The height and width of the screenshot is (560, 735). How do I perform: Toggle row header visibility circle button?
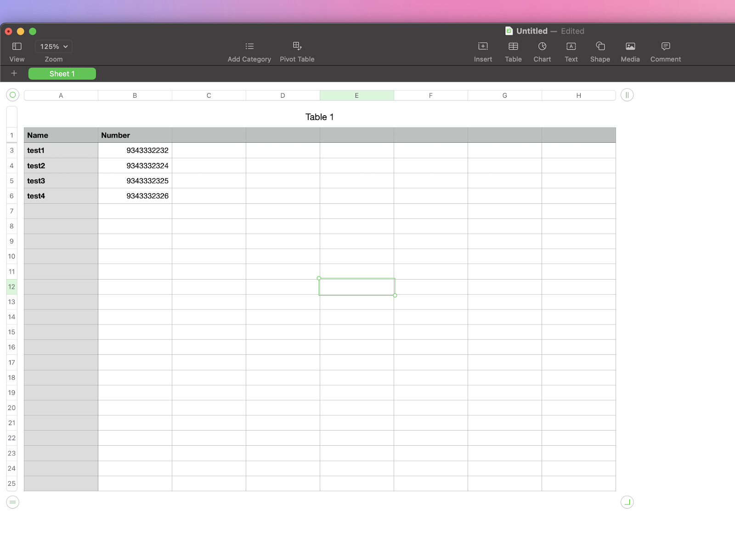(x=12, y=502)
